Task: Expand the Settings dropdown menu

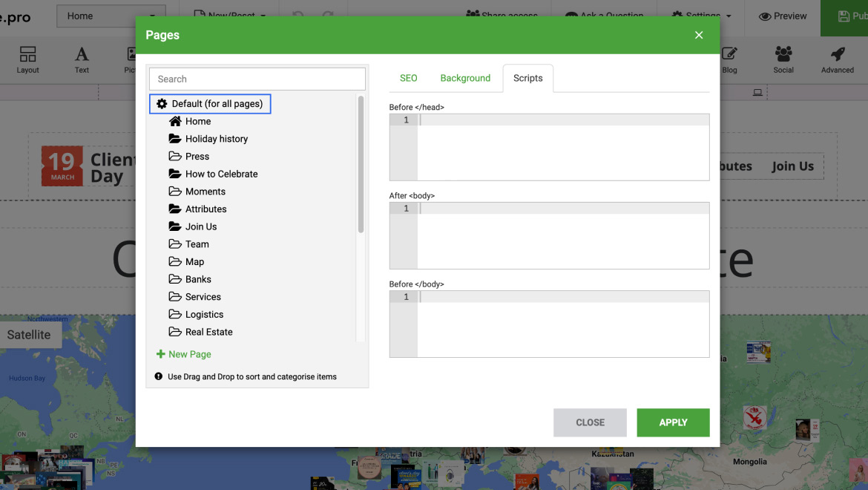Action: [702, 16]
